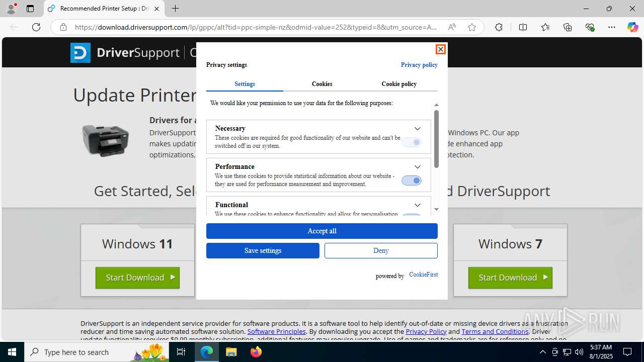Switch to the Settings tab
644x362 pixels.
click(245, 84)
